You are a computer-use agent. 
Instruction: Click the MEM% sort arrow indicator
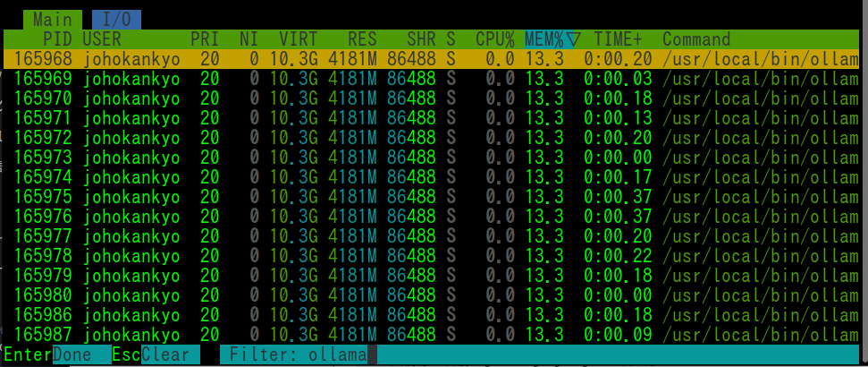(x=574, y=39)
